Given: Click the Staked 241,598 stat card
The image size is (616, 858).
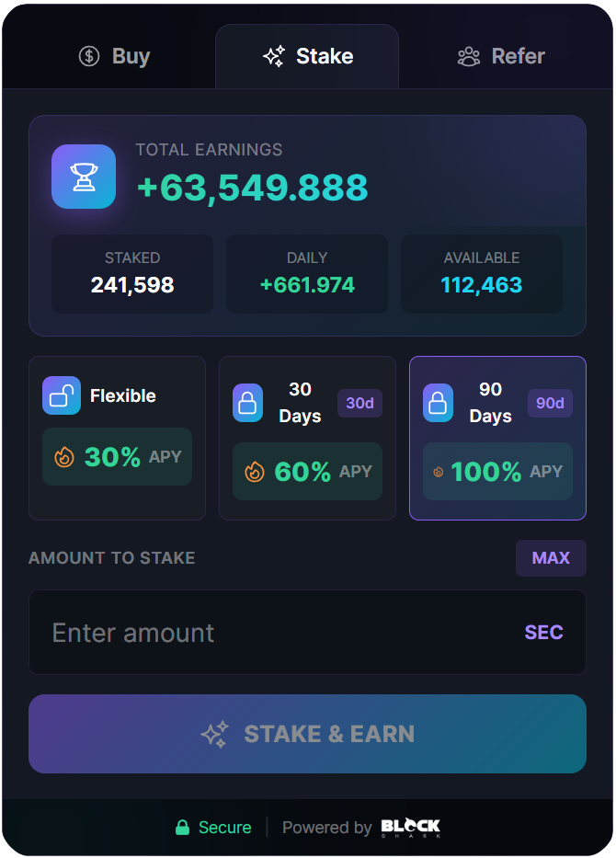Looking at the screenshot, I should coord(132,274).
